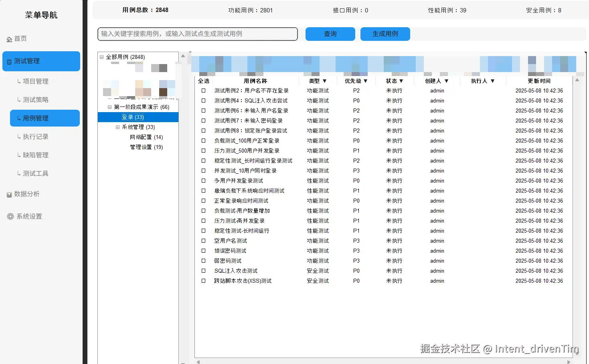Click the home icon beside 首页

[9, 39]
